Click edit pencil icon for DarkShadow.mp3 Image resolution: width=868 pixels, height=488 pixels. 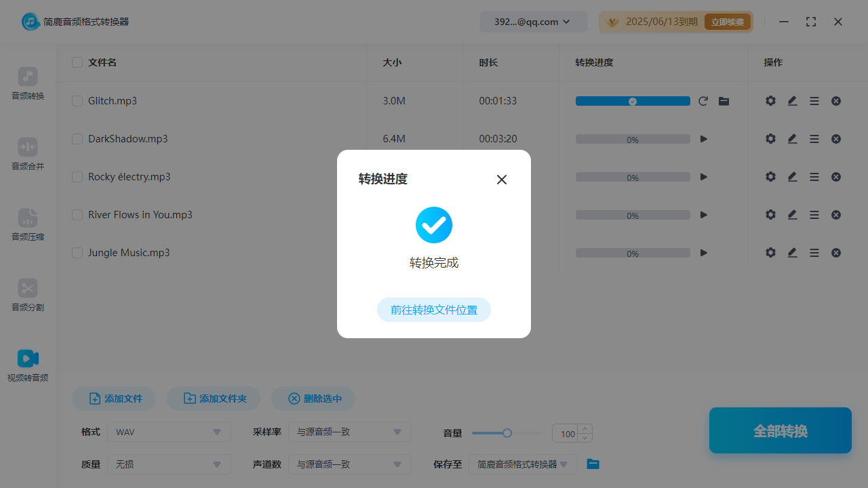pyautogui.click(x=792, y=139)
